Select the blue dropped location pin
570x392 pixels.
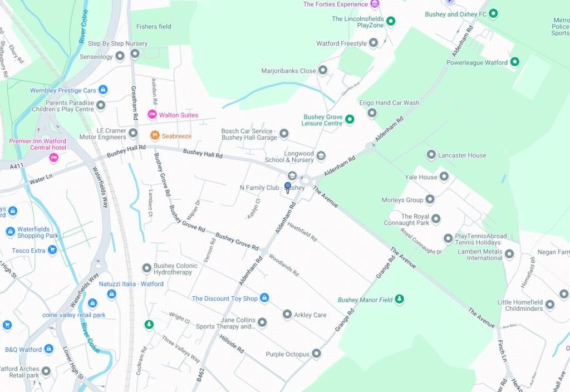pos(288,188)
